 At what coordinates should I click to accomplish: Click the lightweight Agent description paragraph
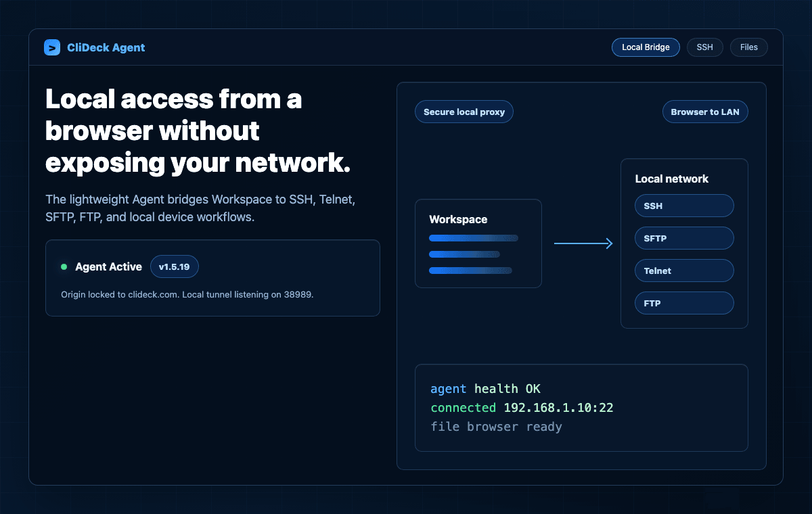point(200,208)
